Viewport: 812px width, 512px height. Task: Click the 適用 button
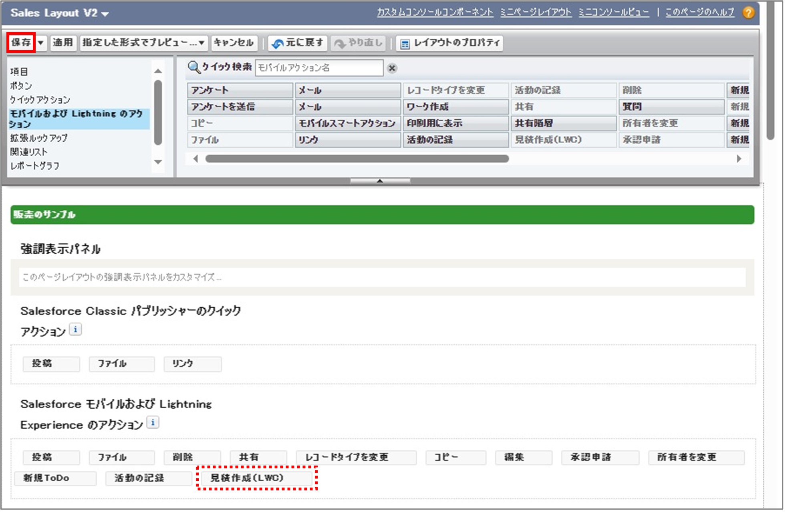point(63,42)
